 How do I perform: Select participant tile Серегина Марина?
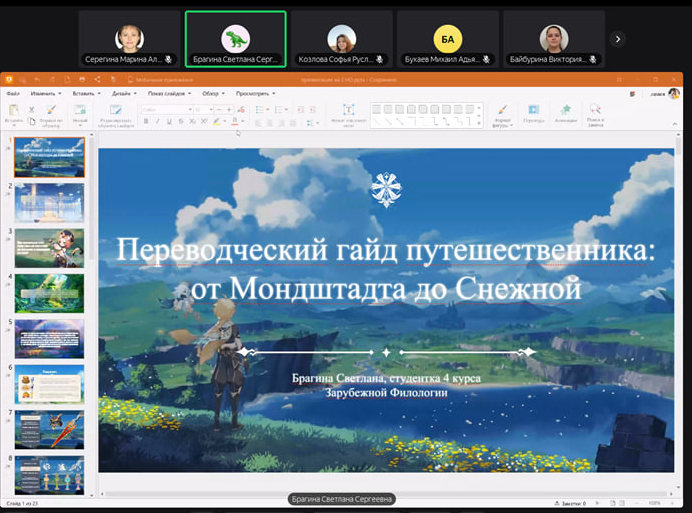(x=129, y=39)
